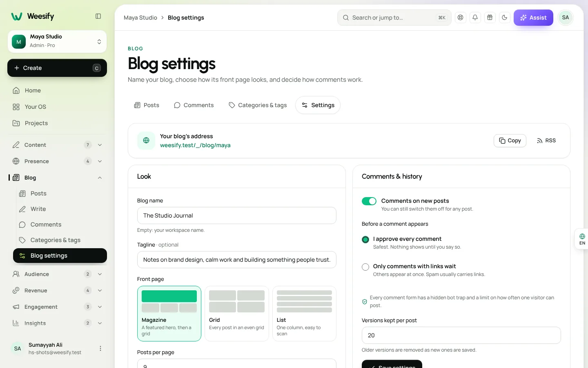Viewport: 588px width, 368px height.
Task: Select I approve every comment radio
Action: pyautogui.click(x=365, y=239)
